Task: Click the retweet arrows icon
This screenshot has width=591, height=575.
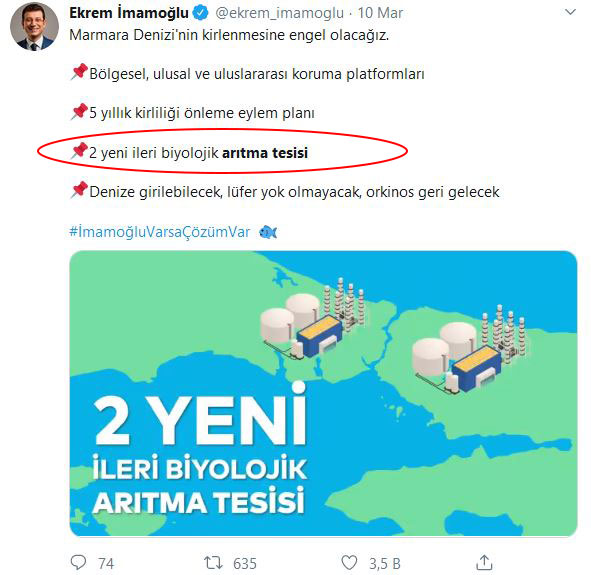Action: click(x=213, y=563)
